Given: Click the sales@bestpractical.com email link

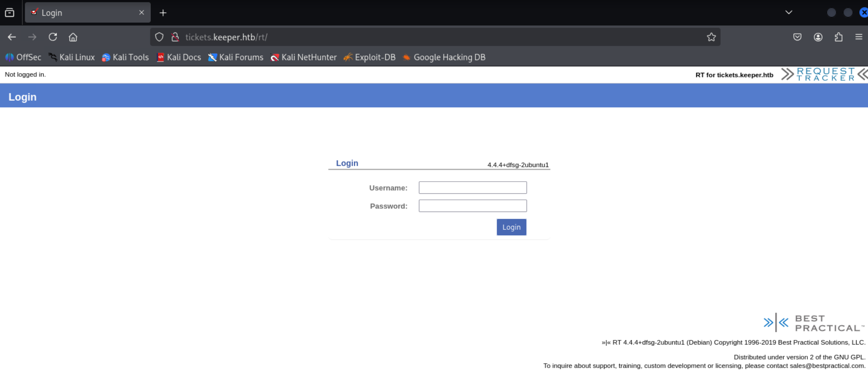Looking at the screenshot, I should point(827,366).
